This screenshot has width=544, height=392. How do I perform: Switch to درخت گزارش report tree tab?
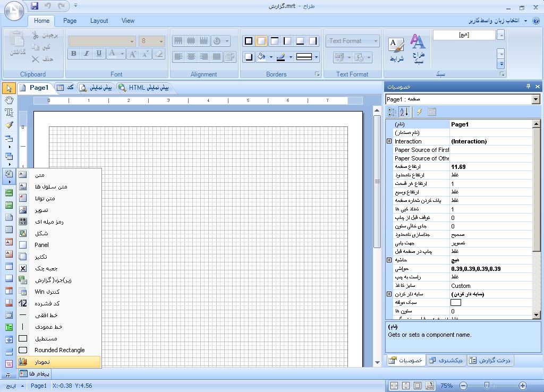(490, 361)
